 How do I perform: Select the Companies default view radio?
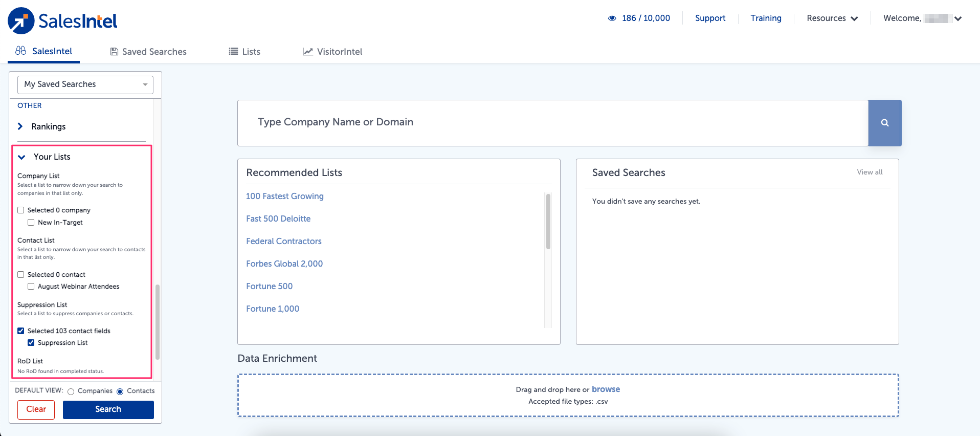pyautogui.click(x=71, y=391)
